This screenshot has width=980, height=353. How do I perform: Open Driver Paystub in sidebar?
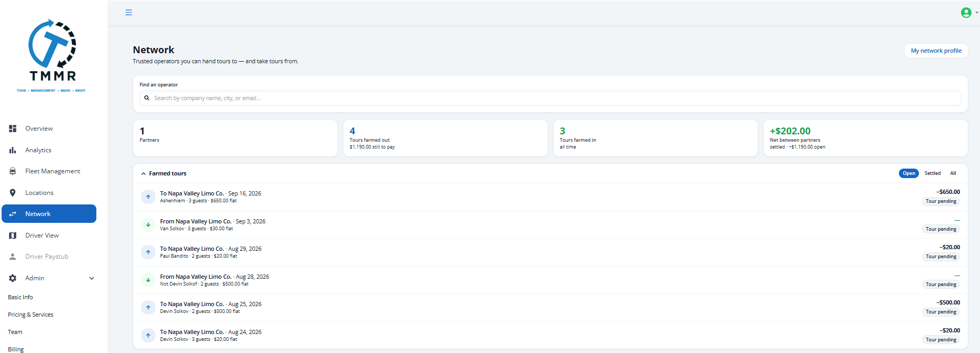point(49,257)
